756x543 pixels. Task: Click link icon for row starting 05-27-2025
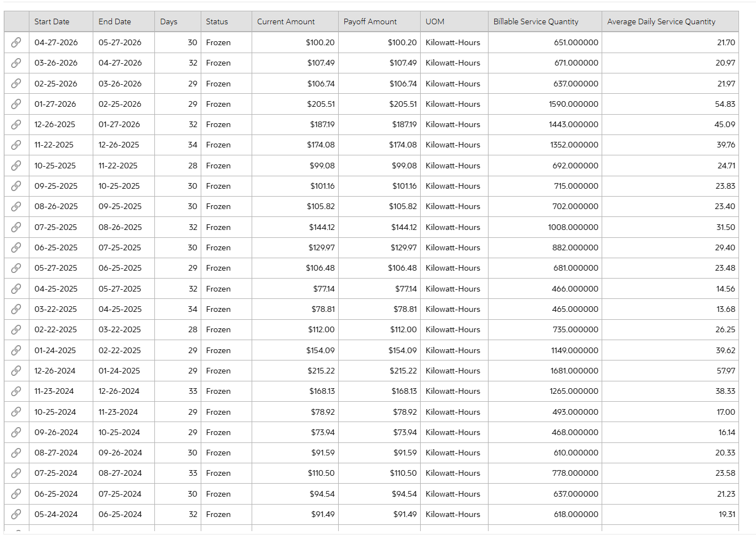[x=16, y=268]
